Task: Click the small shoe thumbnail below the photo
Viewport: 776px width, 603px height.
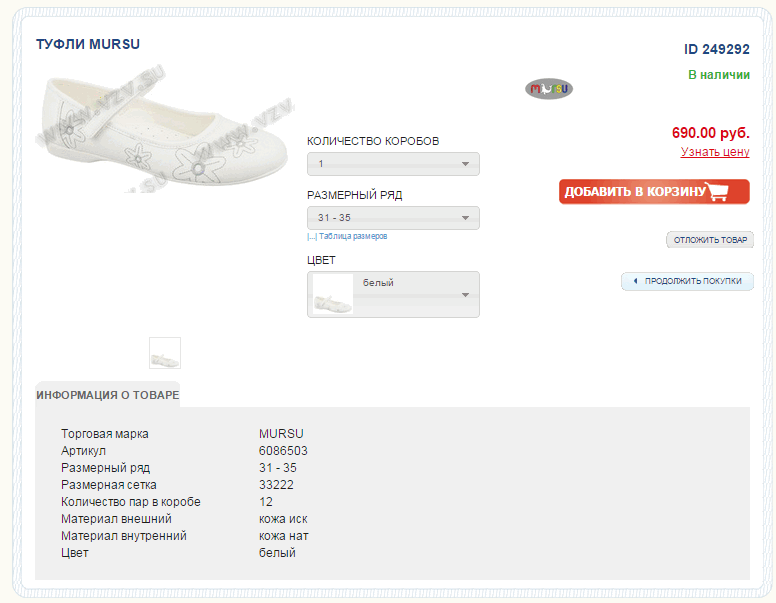Action: pos(165,353)
